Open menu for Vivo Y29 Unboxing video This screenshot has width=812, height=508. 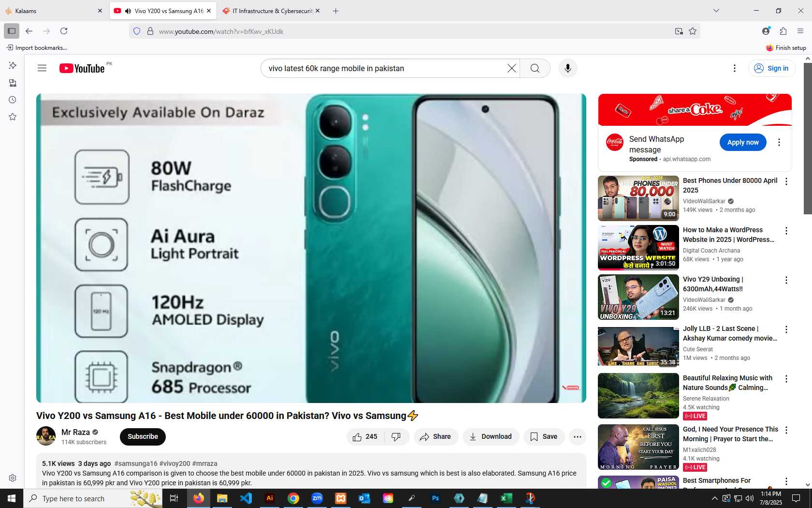[786, 280]
